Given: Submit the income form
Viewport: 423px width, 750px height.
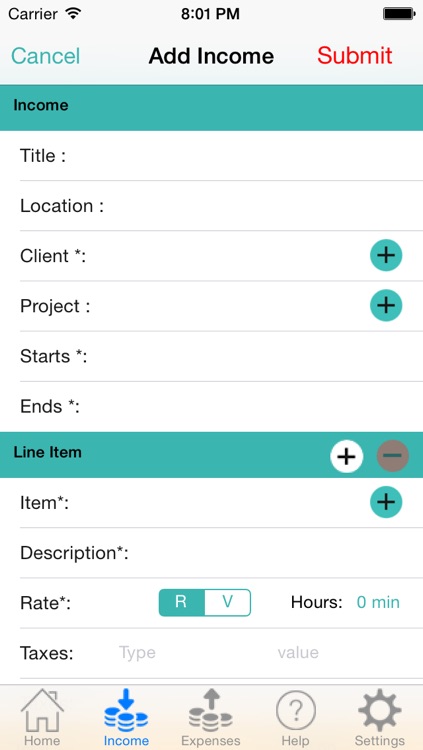Looking at the screenshot, I should 355,56.
